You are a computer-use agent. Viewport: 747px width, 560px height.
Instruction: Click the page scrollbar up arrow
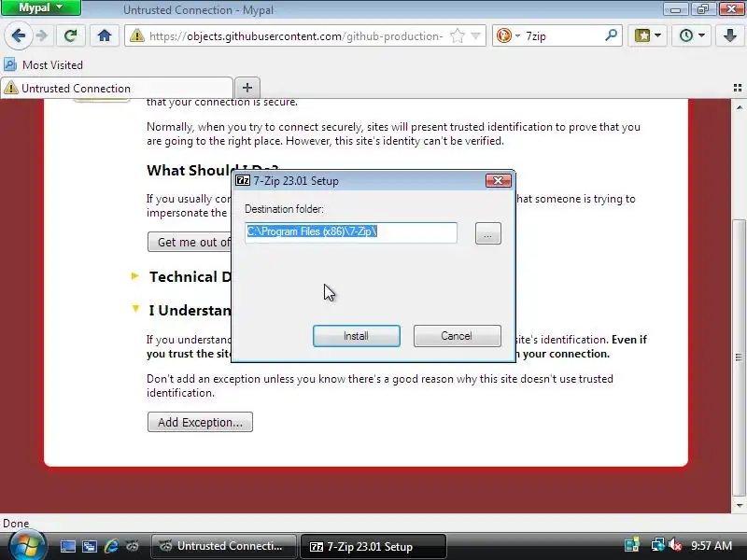(x=739, y=107)
